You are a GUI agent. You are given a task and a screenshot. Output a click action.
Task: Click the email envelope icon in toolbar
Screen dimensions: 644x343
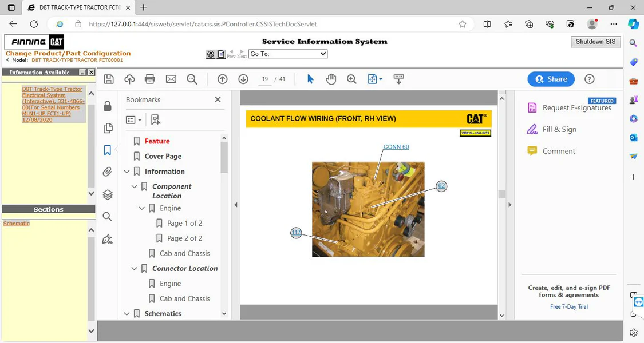tap(171, 79)
